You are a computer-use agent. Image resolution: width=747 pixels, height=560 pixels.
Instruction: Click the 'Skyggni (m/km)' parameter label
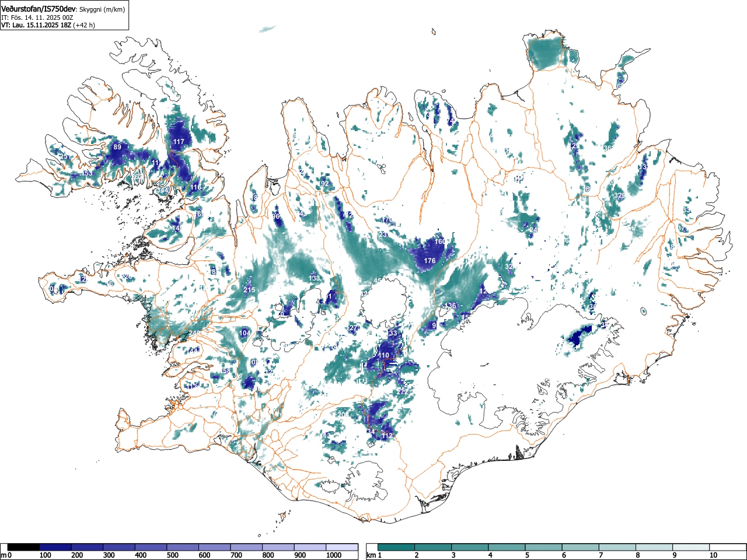[x=102, y=9]
